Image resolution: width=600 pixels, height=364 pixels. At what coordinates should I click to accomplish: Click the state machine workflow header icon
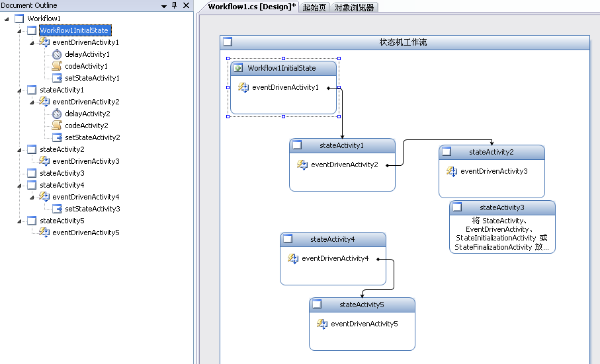coord(228,42)
